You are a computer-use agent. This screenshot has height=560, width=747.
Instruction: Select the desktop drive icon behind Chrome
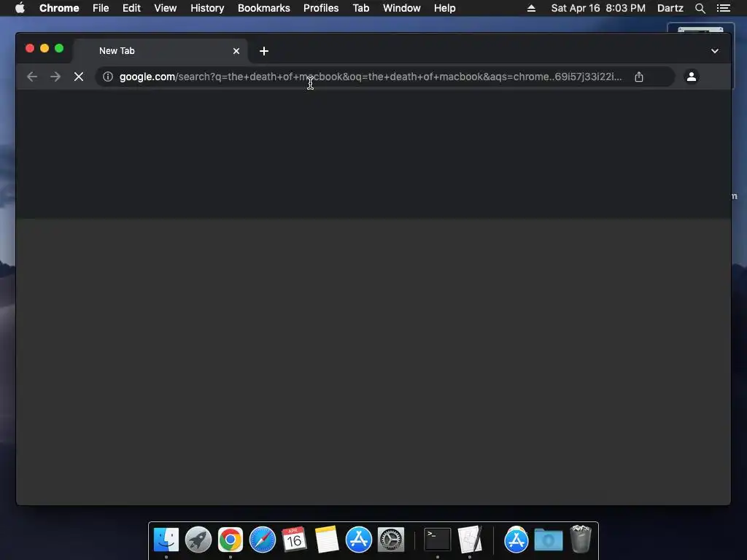click(x=700, y=28)
